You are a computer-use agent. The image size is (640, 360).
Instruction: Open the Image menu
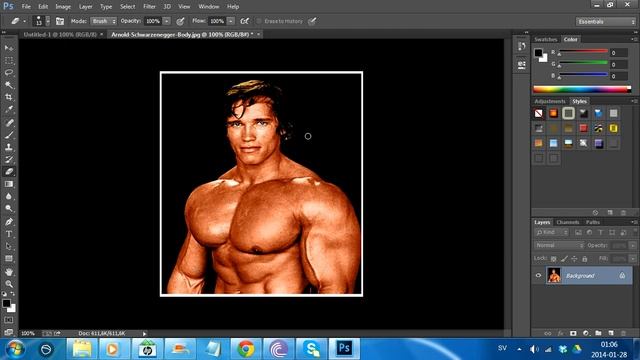[63, 7]
